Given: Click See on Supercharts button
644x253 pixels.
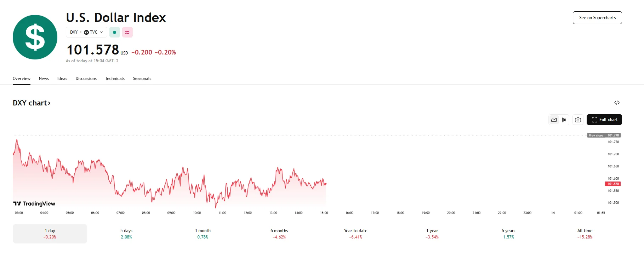Looking at the screenshot, I should pyautogui.click(x=597, y=18).
